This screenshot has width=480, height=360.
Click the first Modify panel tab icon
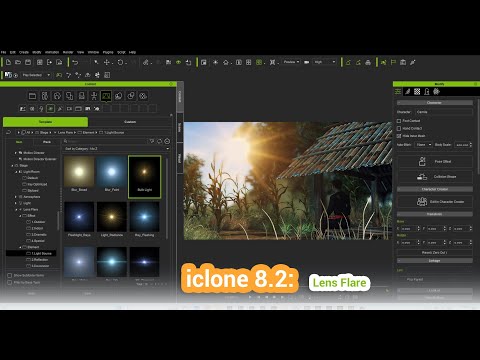(x=398, y=92)
